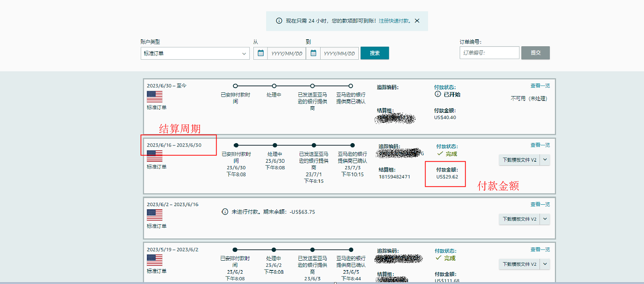Click the info icon beside 已开始 status

pos(438,94)
